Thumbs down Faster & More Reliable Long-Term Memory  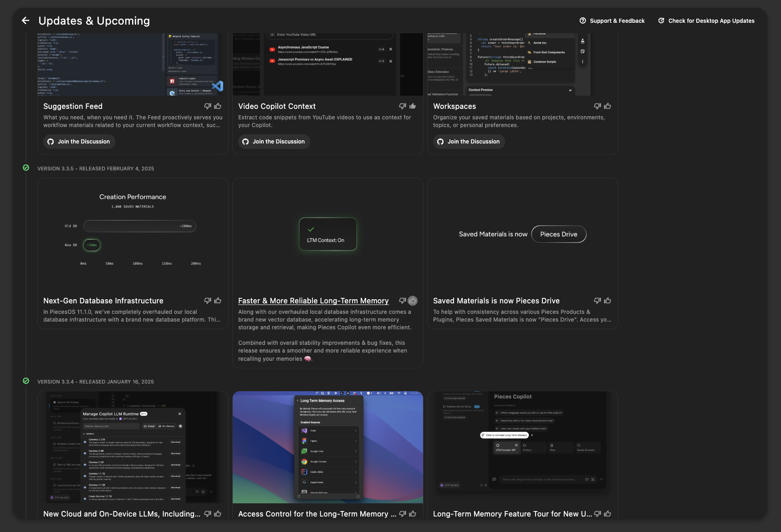pos(403,301)
